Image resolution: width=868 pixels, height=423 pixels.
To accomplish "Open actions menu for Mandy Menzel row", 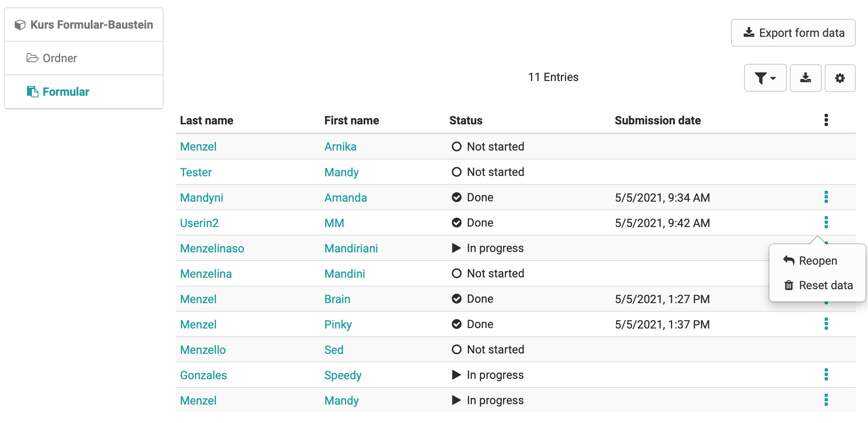I will coord(826,400).
